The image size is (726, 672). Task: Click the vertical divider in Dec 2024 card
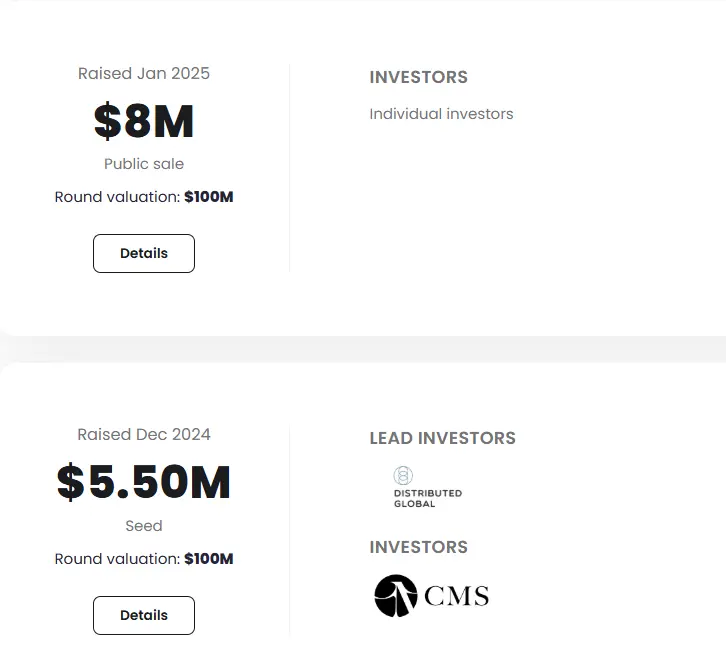tap(290, 530)
